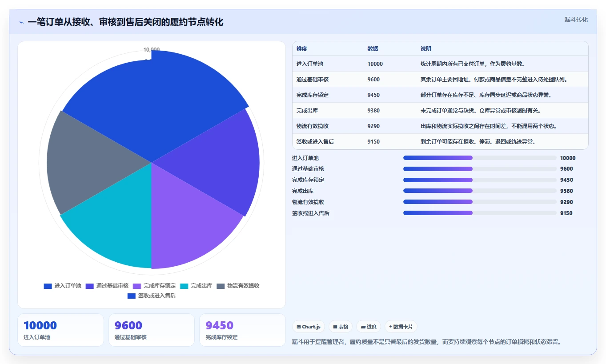Click the 完成库存锁定 table row label
This screenshot has width=606, height=364.
[313, 95]
